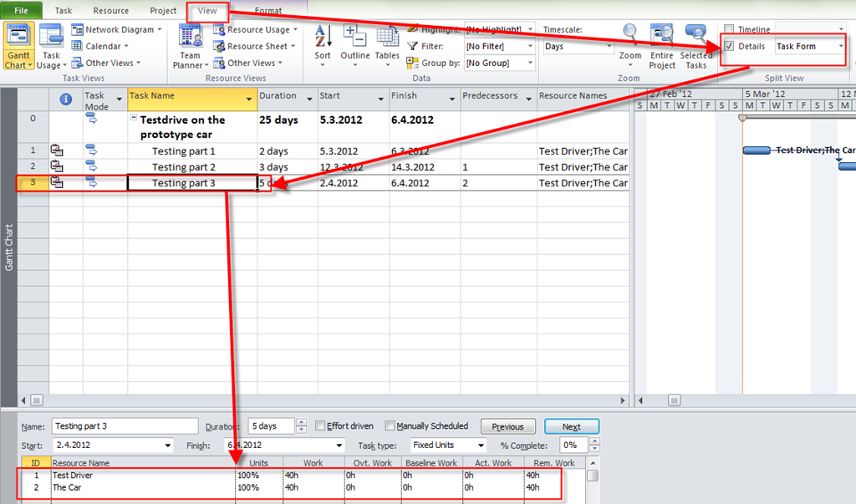856x504 pixels.
Task: Open the Task type Fixed Units dropdown
Action: [480, 445]
